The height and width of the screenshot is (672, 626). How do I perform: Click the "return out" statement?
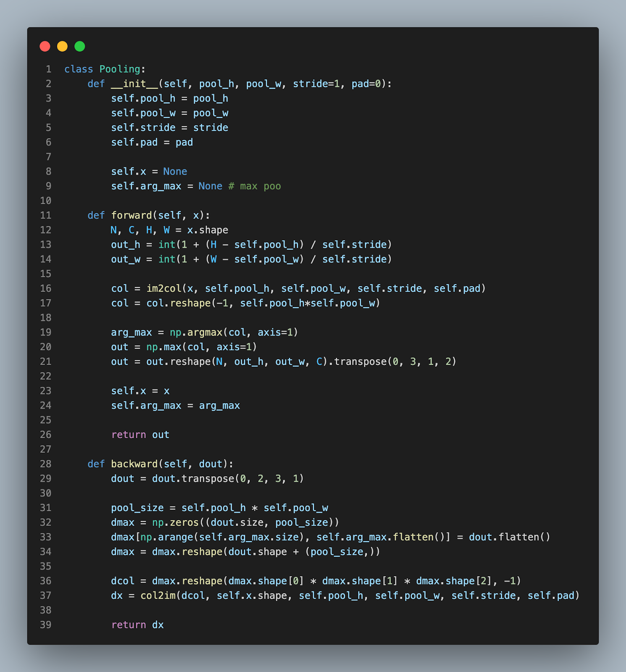[140, 435]
